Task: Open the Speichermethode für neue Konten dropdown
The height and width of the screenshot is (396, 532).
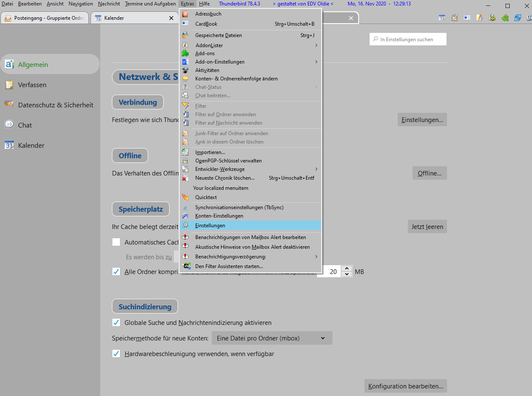Action: (272, 338)
